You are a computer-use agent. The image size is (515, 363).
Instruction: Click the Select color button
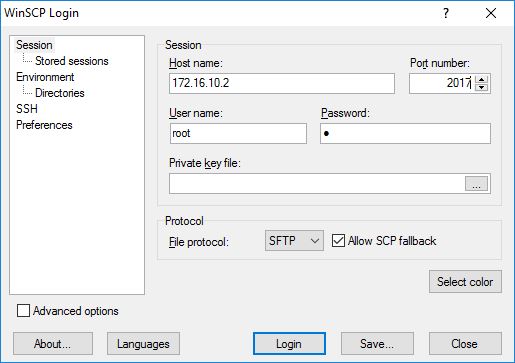(x=465, y=282)
